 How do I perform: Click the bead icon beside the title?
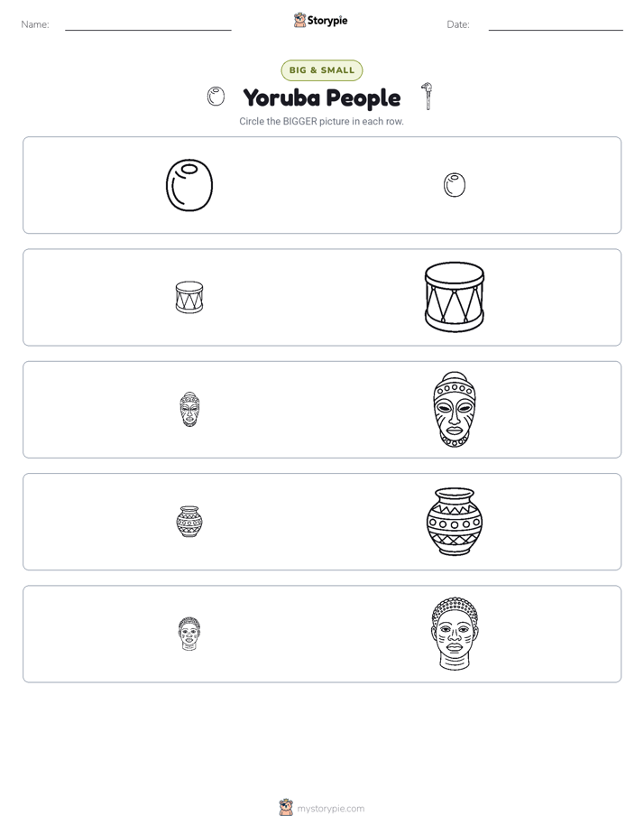coord(216,97)
